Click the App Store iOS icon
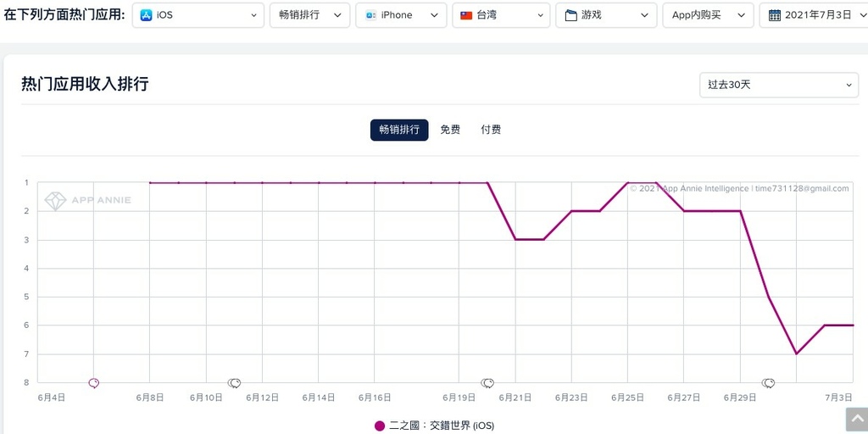Viewport: 868px width, 434px height. 146,15
